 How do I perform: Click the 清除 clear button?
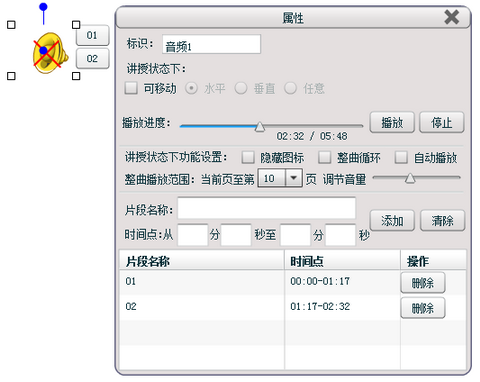pos(442,220)
